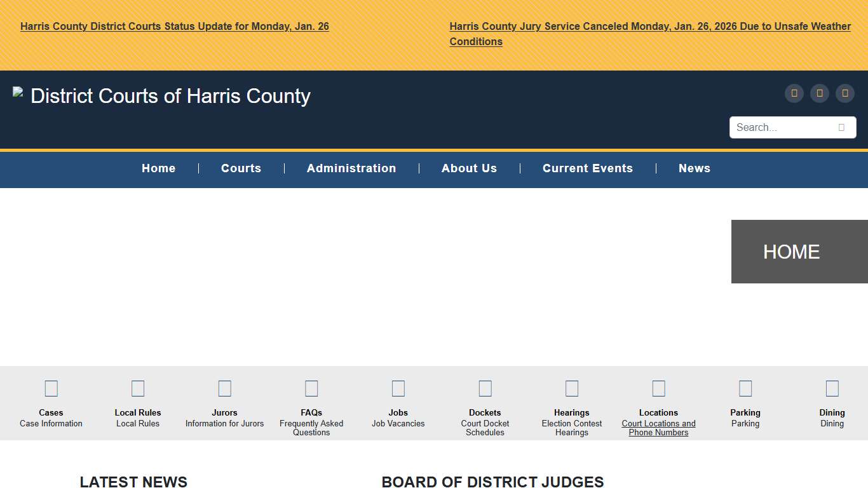Open the FAQs icon

click(311, 388)
